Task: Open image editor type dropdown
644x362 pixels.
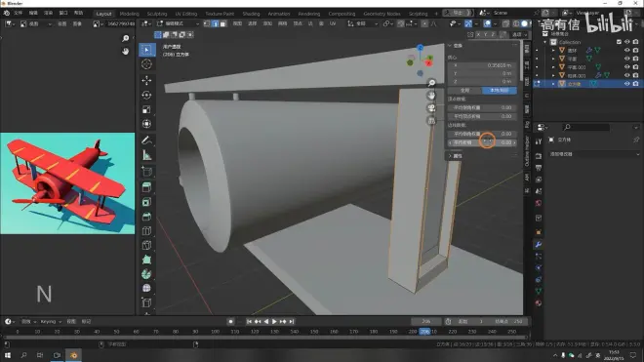Action: (9, 23)
